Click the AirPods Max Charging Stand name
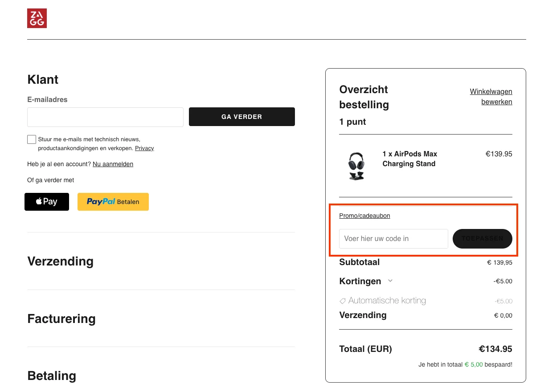Screen dimensions: 540x392 pos(409,159)
